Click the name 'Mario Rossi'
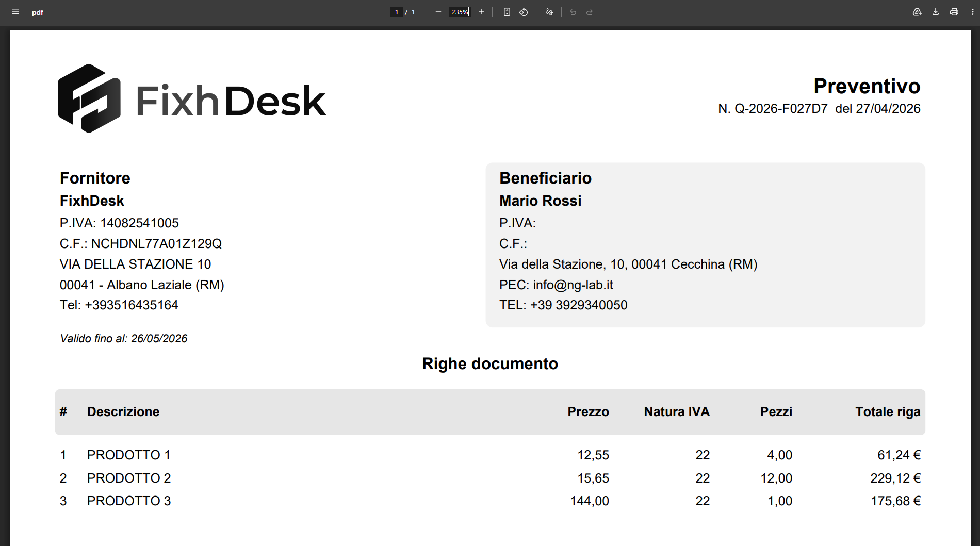Viewport: 980px width, 546px height. [540, 201]
